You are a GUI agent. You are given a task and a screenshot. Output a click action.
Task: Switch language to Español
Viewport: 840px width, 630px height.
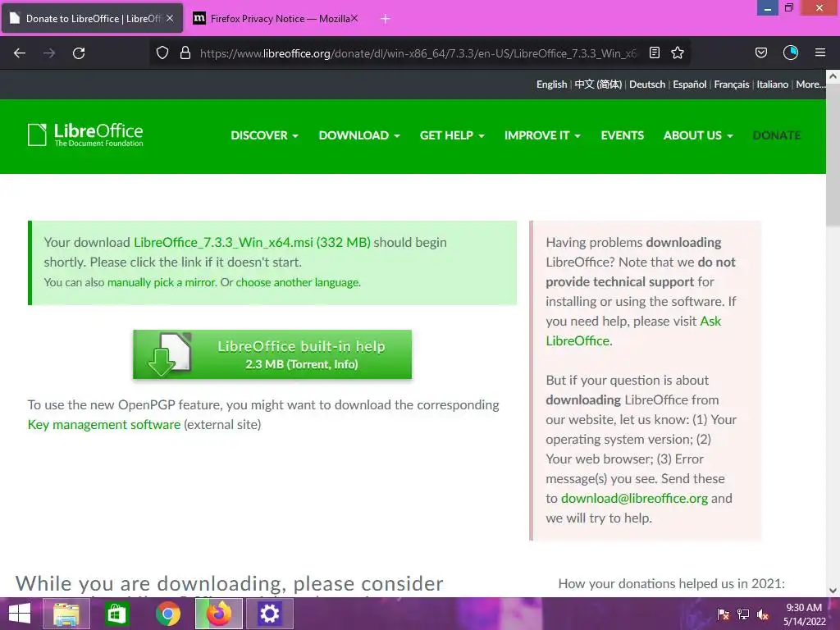(x=689, y=84)
